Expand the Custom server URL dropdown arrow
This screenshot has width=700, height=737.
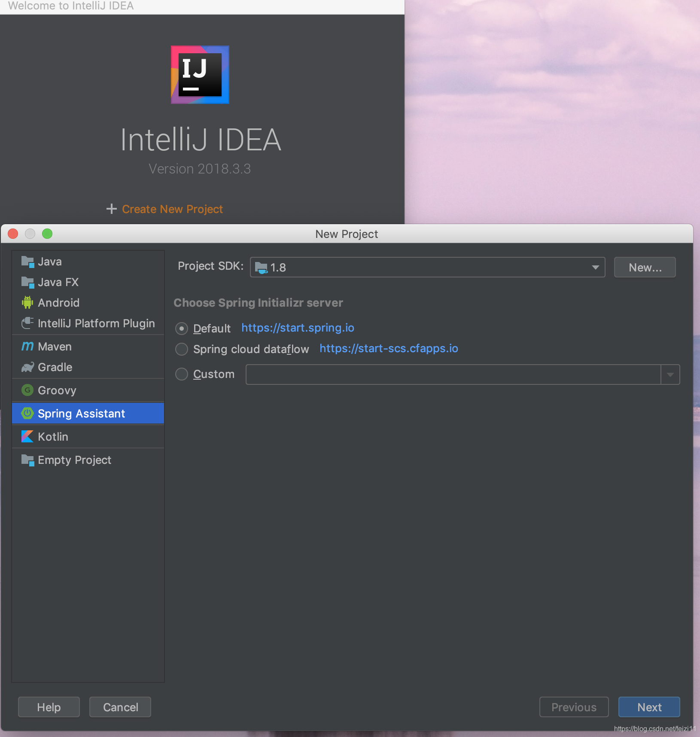pos(670,375)
